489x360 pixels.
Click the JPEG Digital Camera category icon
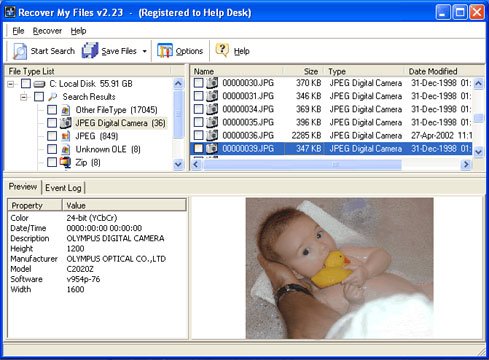[66, 123]
